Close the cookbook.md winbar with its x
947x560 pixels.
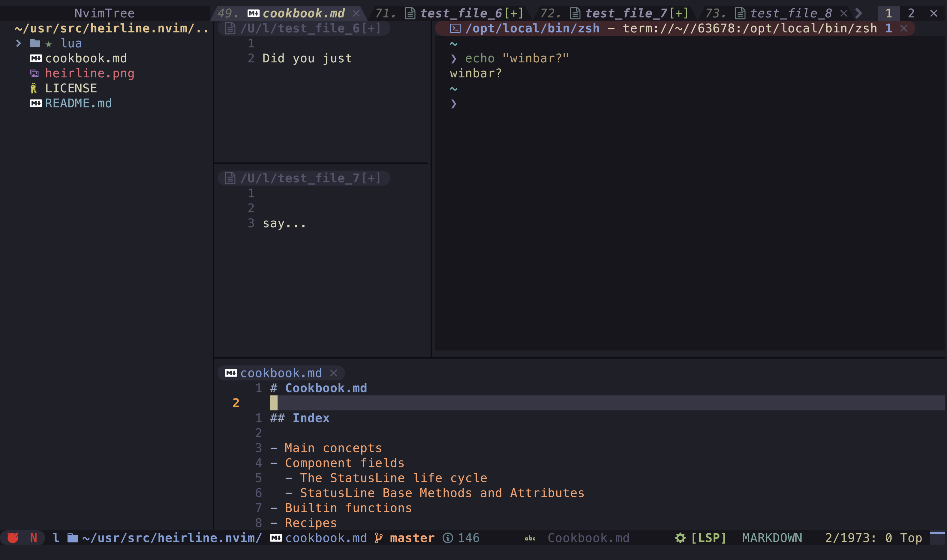333,373
